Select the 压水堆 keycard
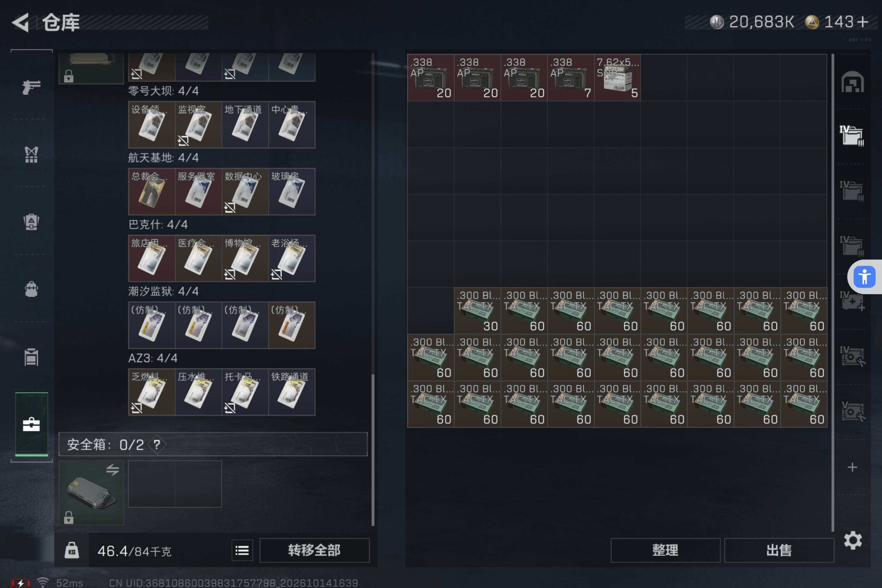Viewport: 882px width, 588px height. 198,392
